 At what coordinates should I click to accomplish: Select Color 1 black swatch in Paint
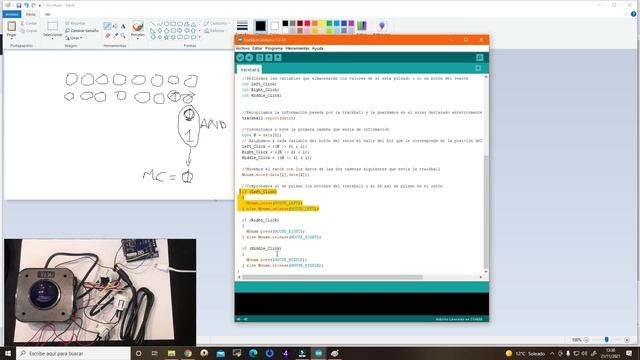[x=260, y=26]
